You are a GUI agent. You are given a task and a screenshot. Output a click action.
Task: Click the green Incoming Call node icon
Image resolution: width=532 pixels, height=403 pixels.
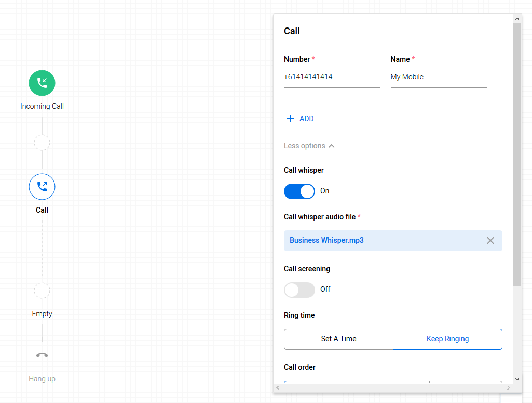pos(42,83)
